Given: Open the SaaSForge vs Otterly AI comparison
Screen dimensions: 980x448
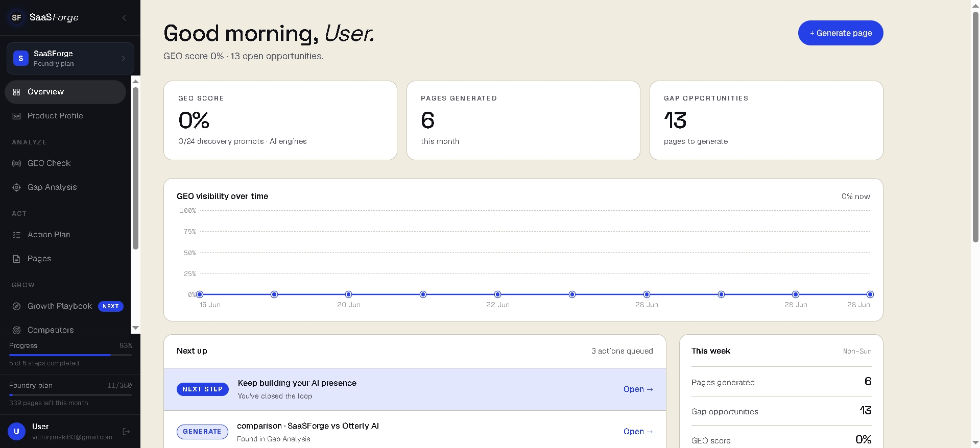Looking at the screenshot, I should tap(638, 432).
